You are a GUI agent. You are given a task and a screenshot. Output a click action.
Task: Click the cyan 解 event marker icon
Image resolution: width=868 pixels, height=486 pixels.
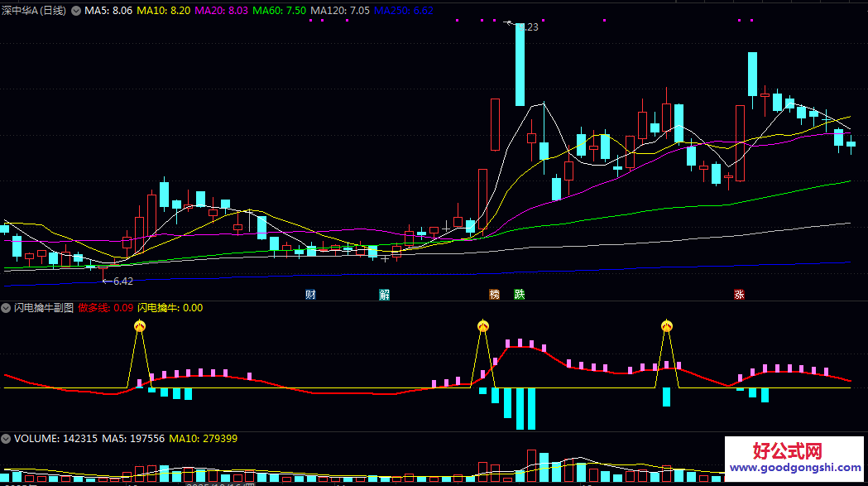tap(384, 294)
